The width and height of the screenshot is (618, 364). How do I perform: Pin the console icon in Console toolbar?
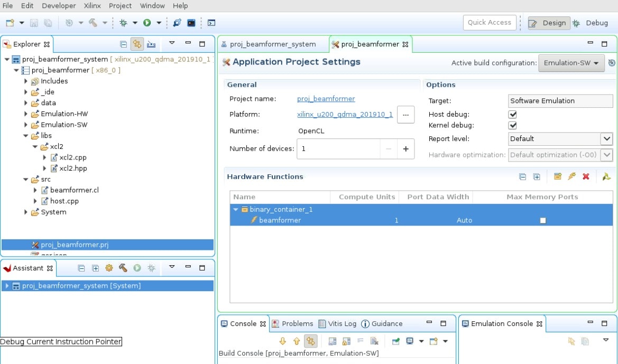pyautogui.click(x=396, y=341)
